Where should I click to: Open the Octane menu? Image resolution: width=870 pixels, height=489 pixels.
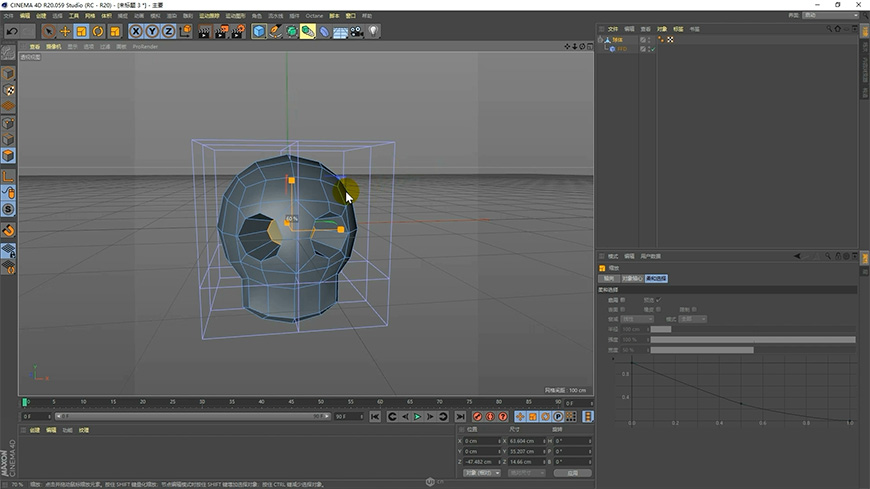314,16
